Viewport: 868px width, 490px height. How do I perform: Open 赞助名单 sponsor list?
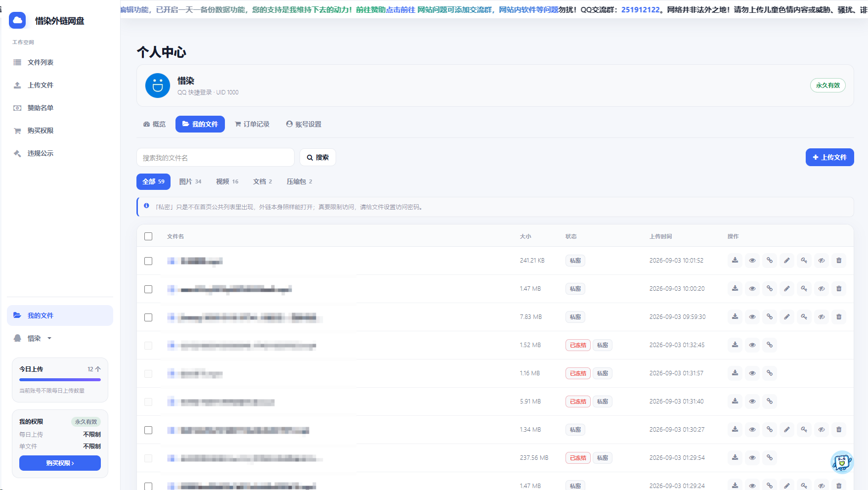(60, 108)
